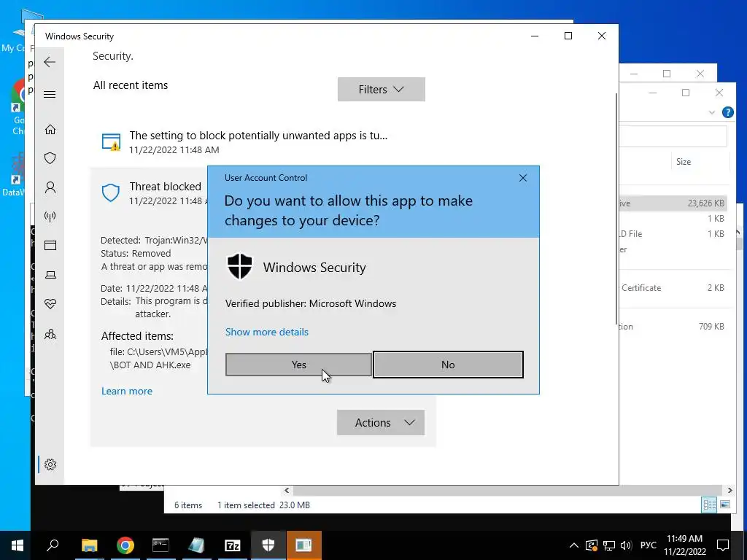Open Virus & threat protection shield icon
The width and height of the screenshot is (747, 560).
tap(50, 158)
